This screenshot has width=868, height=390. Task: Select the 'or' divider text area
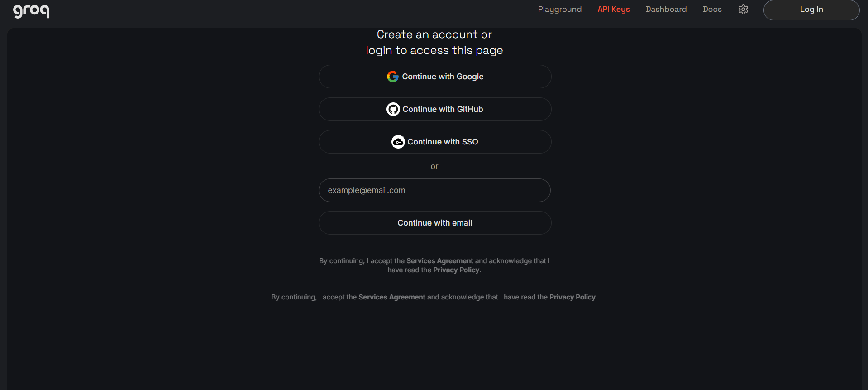[x=434, y=166]
